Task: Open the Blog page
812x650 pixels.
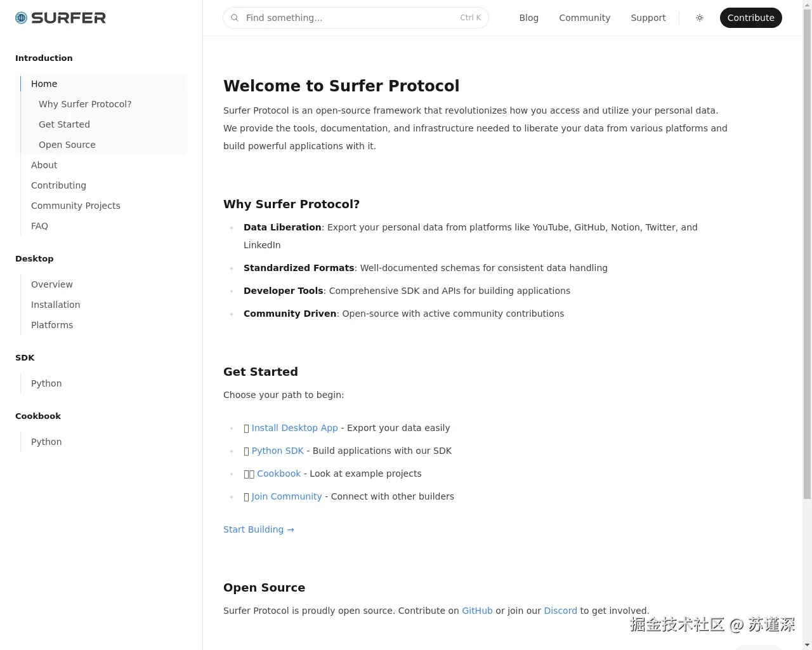Action: click(528, 18)
